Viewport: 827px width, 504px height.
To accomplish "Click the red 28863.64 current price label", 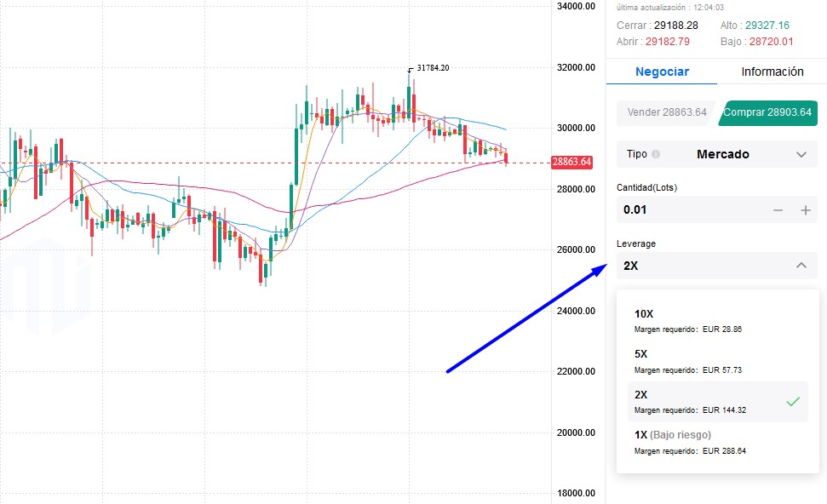I will click(571, 162).
